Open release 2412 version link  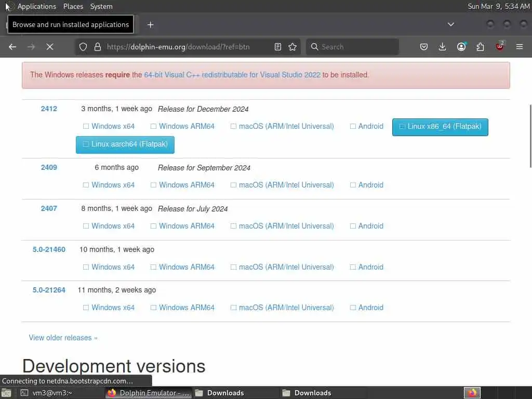49,109
